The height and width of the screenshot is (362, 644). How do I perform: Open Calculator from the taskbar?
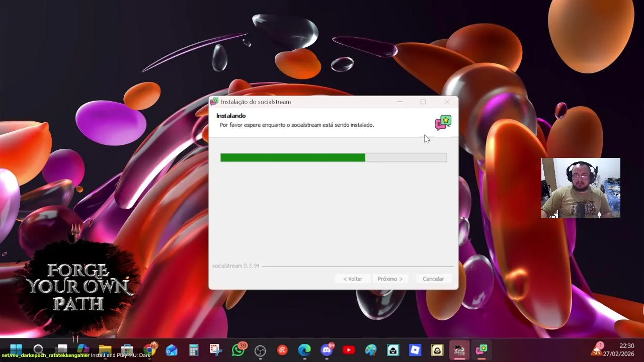point(194,349)
